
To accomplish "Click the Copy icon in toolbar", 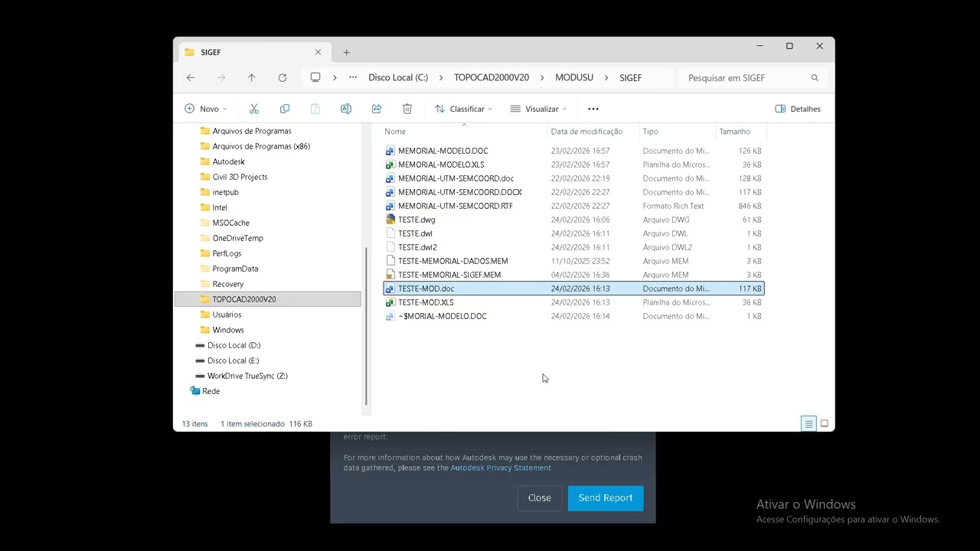I will [x=285, y=109].
